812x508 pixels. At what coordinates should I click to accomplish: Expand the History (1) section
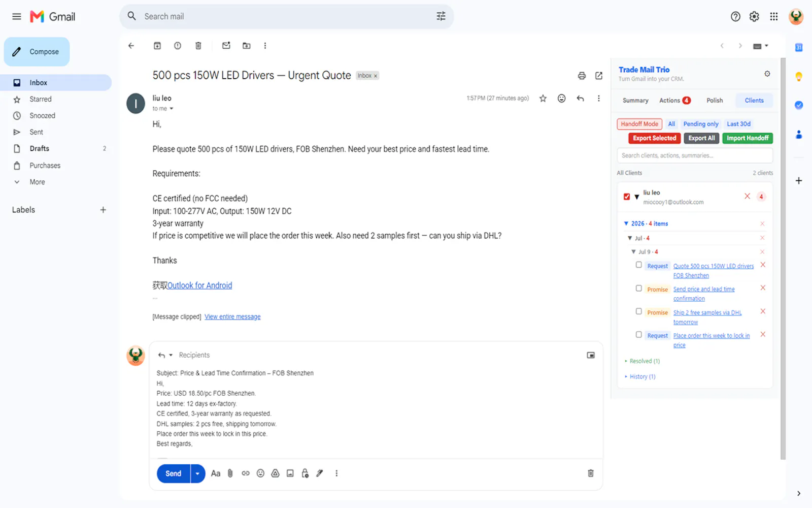(x=640, y=377)
